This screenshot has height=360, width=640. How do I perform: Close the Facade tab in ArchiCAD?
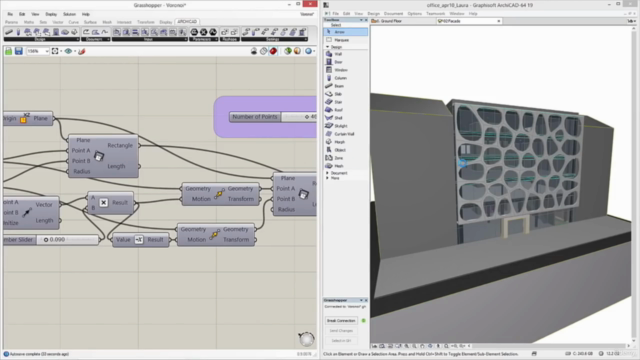click(x=499, y=21)
